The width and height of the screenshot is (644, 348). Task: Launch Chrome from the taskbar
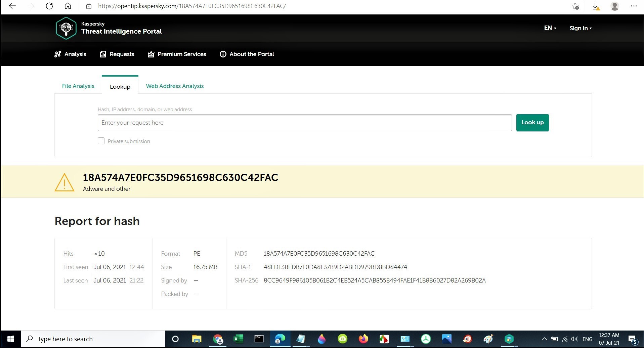click(218, 339)
